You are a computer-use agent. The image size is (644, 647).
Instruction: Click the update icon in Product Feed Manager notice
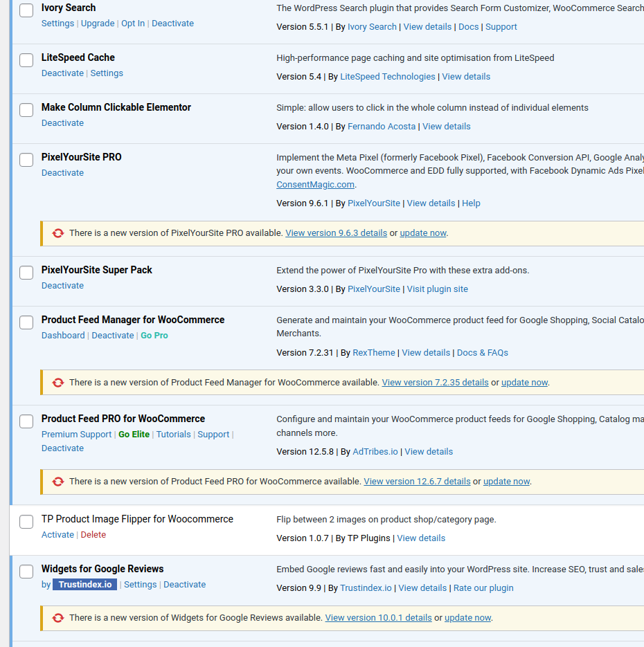(x=58, y=383)
